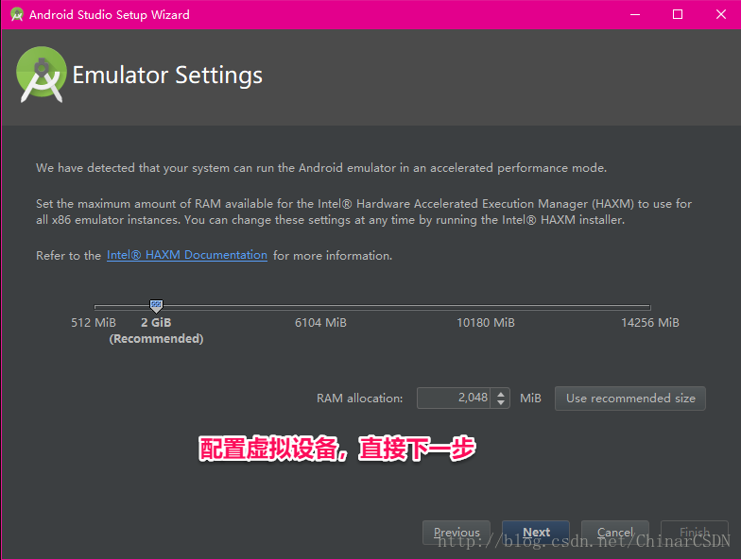741x560 pixels.
Task: Decrease RAM allocation with down arrow
Action: tap(501, 402)
